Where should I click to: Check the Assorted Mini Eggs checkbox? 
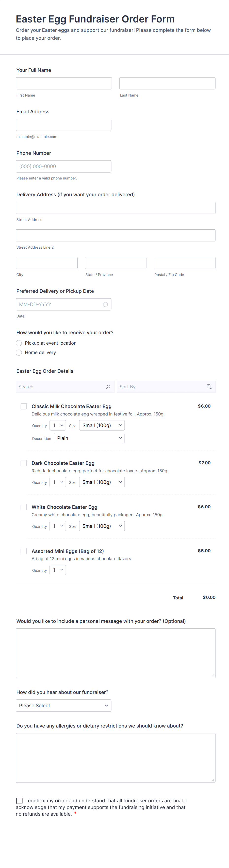tap(24, 551)
